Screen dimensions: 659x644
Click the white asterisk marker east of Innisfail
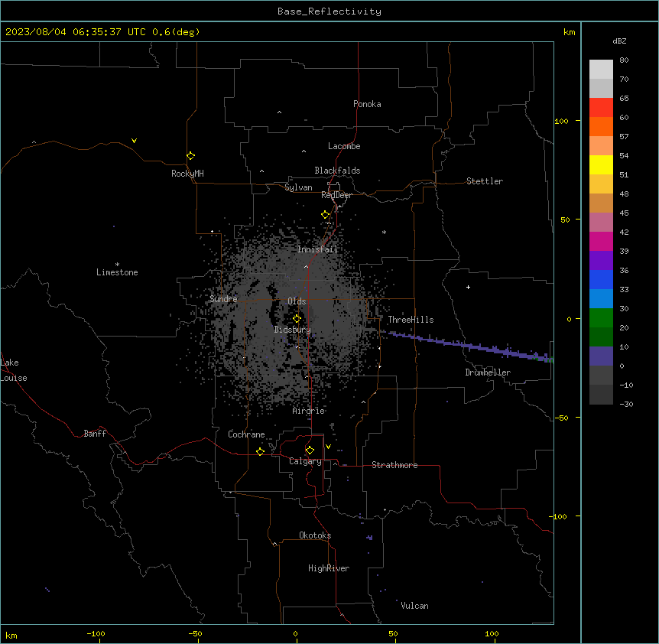(x=384, y=232)
